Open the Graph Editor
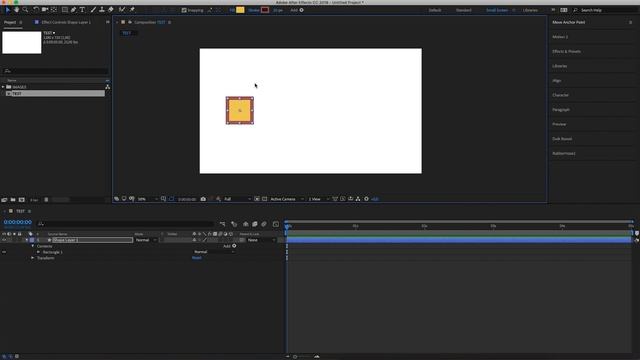The height and width of the screenshot is (360, 640). [x=276, y=224]
